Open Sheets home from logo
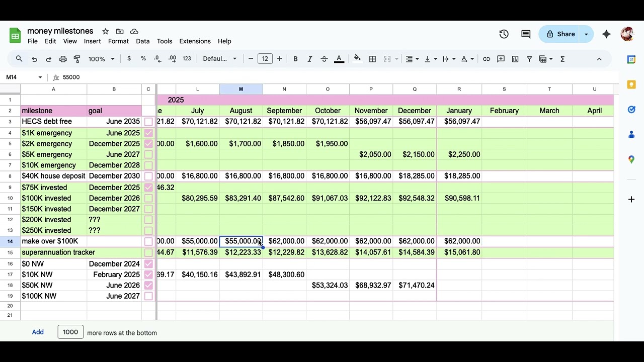This screenshot has width=644, height=362. (x=15, y=36)
